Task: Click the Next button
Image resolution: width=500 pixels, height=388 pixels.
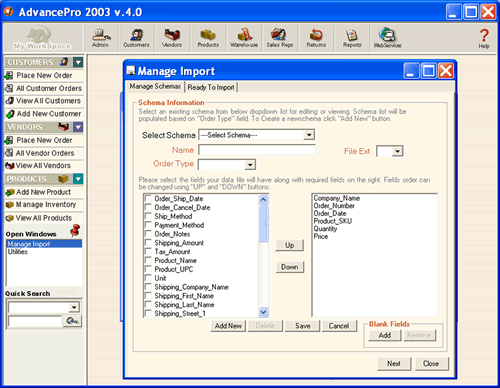Action: click(394, 364)
